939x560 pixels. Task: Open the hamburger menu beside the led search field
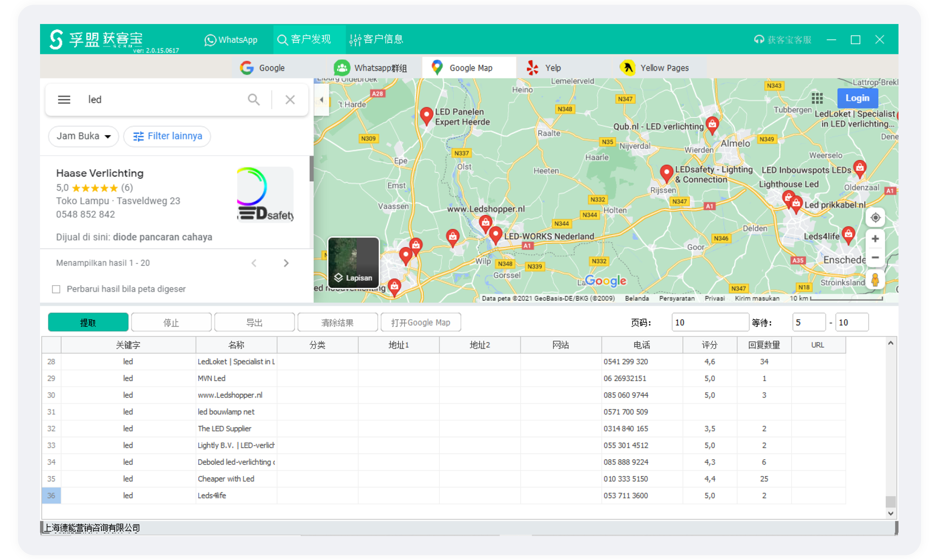pos(64,99)
